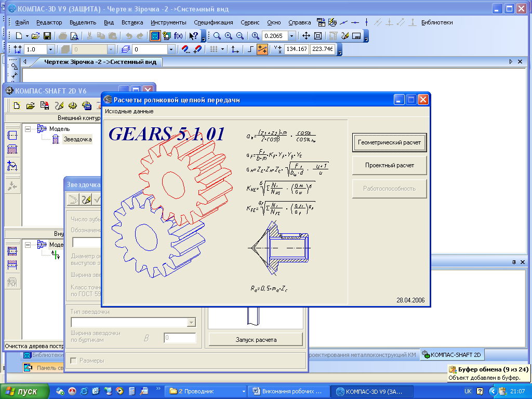Click the additional elements icon in outer contour panel
This screenshot has height=399, width=532.
tap(12, 166)
